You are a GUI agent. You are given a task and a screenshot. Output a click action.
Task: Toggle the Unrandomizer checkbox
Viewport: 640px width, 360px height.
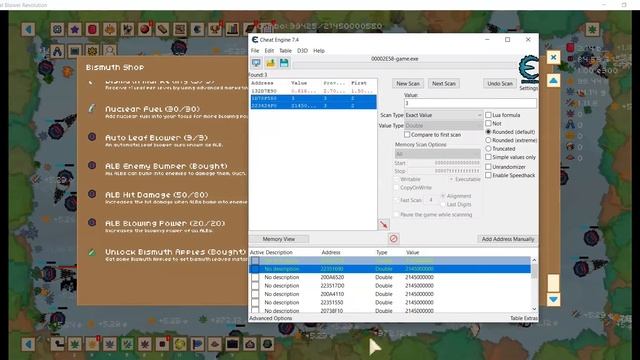(488, 167)
